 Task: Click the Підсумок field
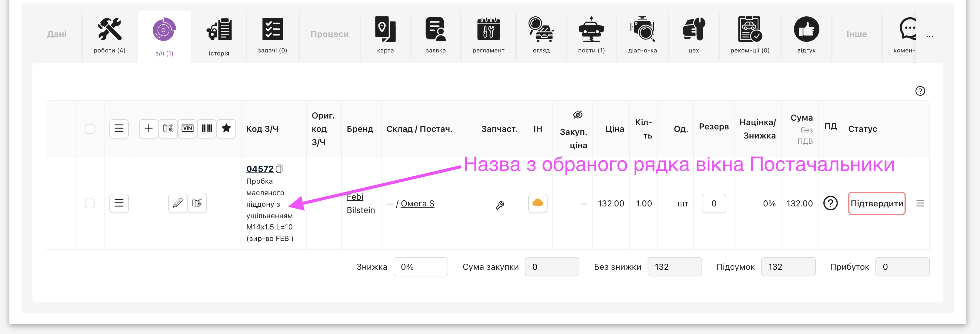[x=788, y=267]
